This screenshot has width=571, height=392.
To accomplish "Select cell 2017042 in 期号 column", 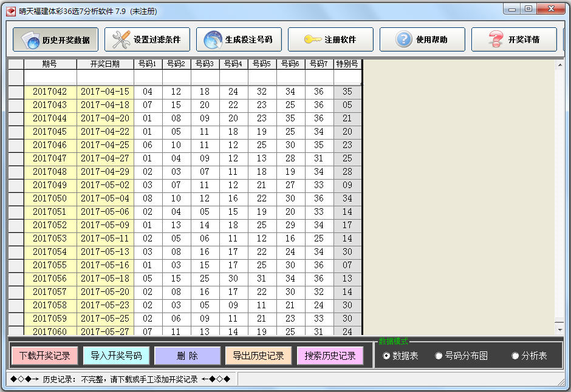I will (x=50, y=92).
